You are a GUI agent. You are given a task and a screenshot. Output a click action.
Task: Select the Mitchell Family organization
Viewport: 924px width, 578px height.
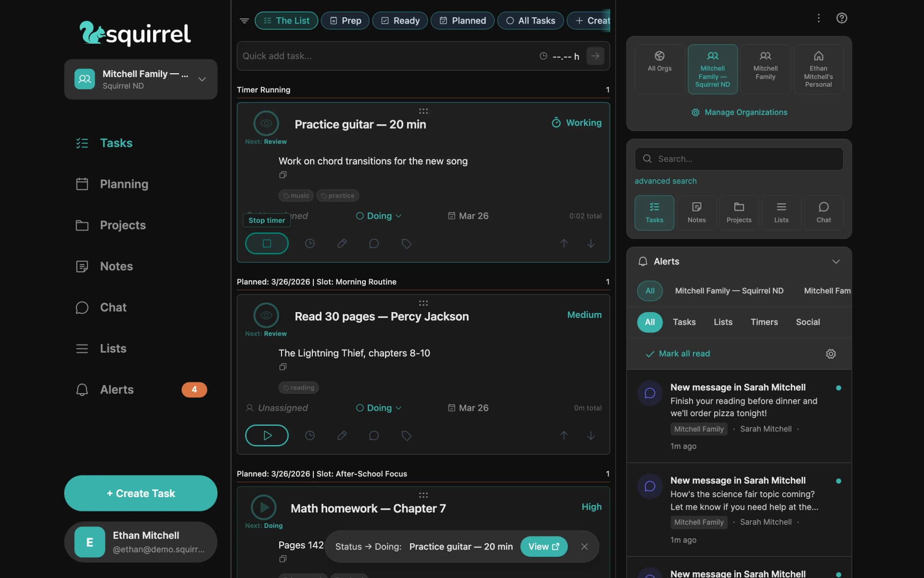point(765,69)
